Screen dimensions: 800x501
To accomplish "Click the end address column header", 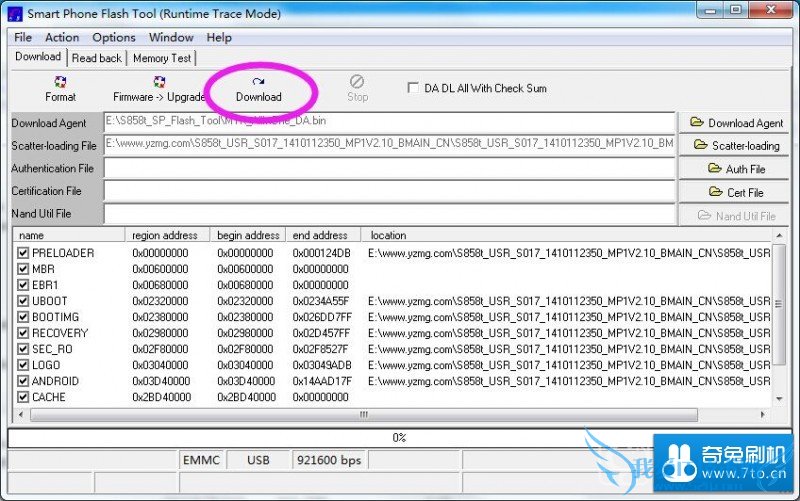I will pos(323,235).
